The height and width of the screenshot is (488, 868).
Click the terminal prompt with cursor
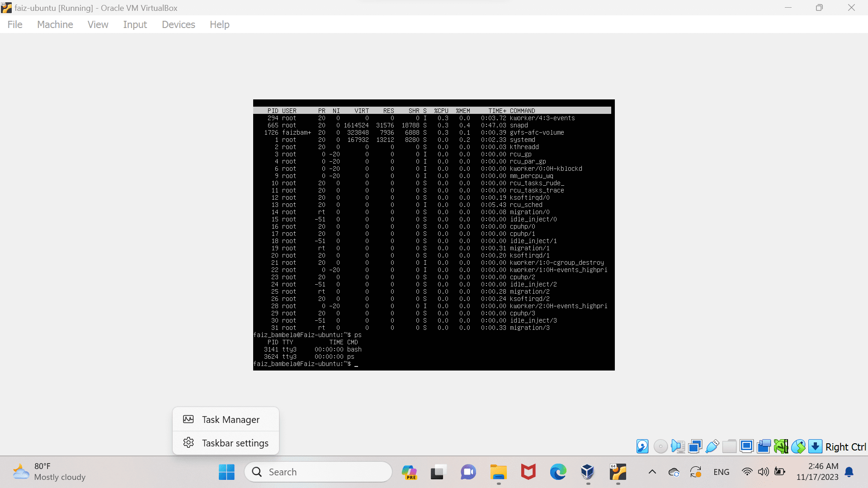click(306, 364)
